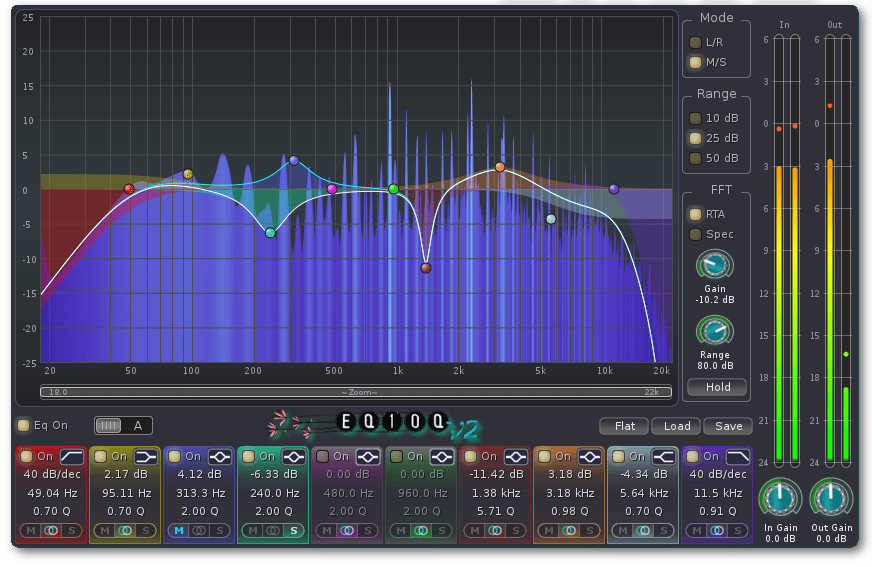Select the yellow low-shelf node near 100 Hz
This screenshot has height=567, width=872.
pyautogui.click(x=188, y=174)
